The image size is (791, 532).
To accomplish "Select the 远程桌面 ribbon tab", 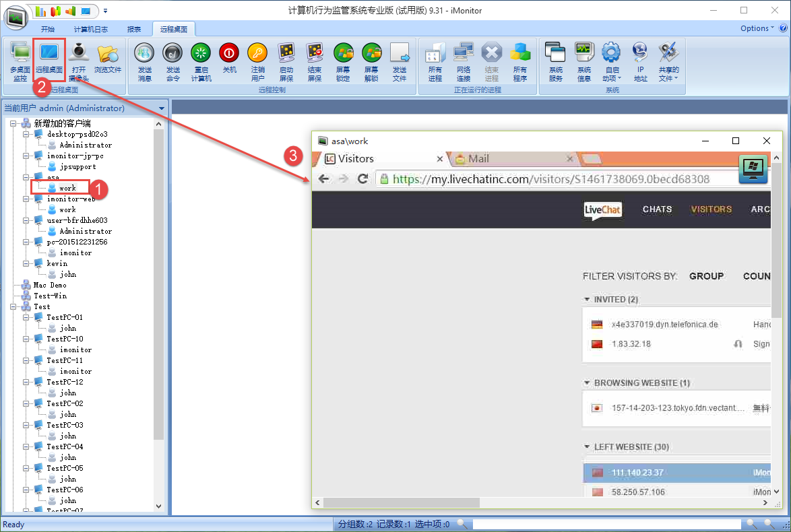I will (x=174, y=29).
